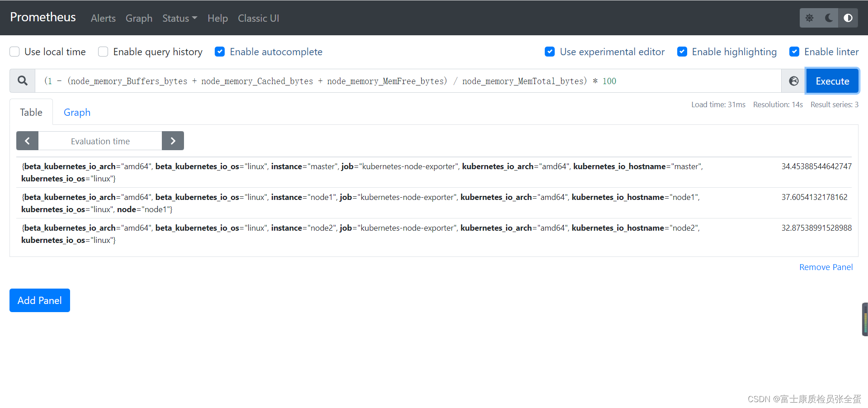Click the Result series: 3 stat
868x408 pixels.
tap(835, 104)
